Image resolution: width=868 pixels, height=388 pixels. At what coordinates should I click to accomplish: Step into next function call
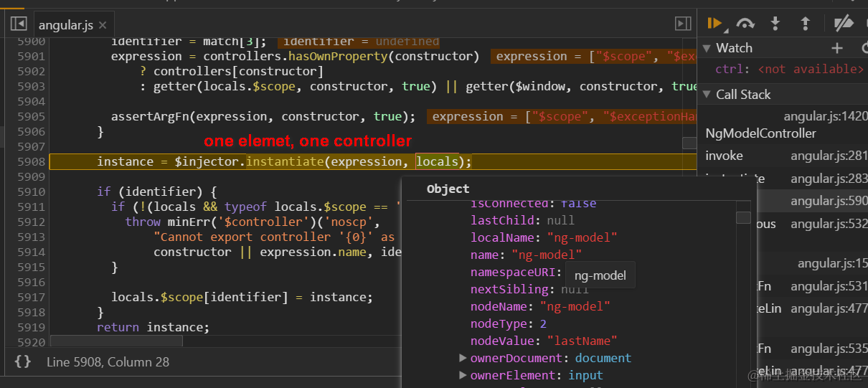[x=775, y=24]
